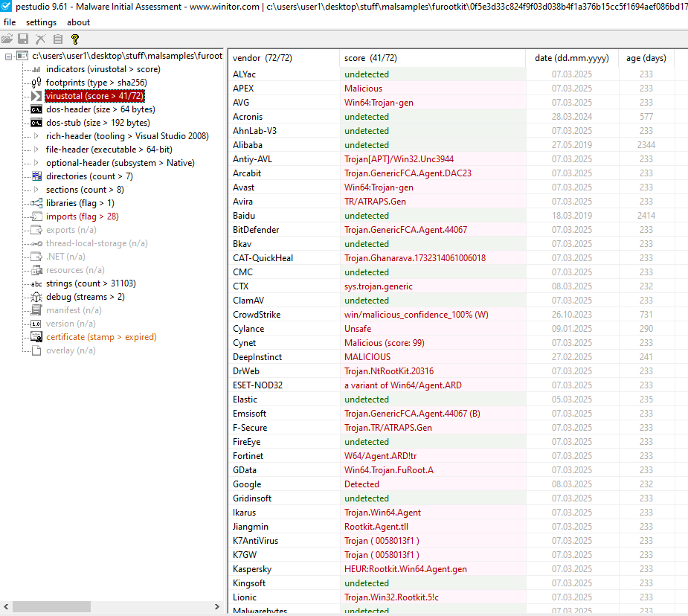Click the save toolbar icon

pos(23,39)
